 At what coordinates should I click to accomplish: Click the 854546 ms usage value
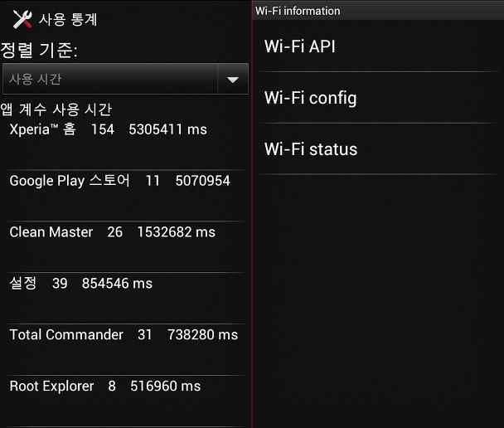click(117, 284)
